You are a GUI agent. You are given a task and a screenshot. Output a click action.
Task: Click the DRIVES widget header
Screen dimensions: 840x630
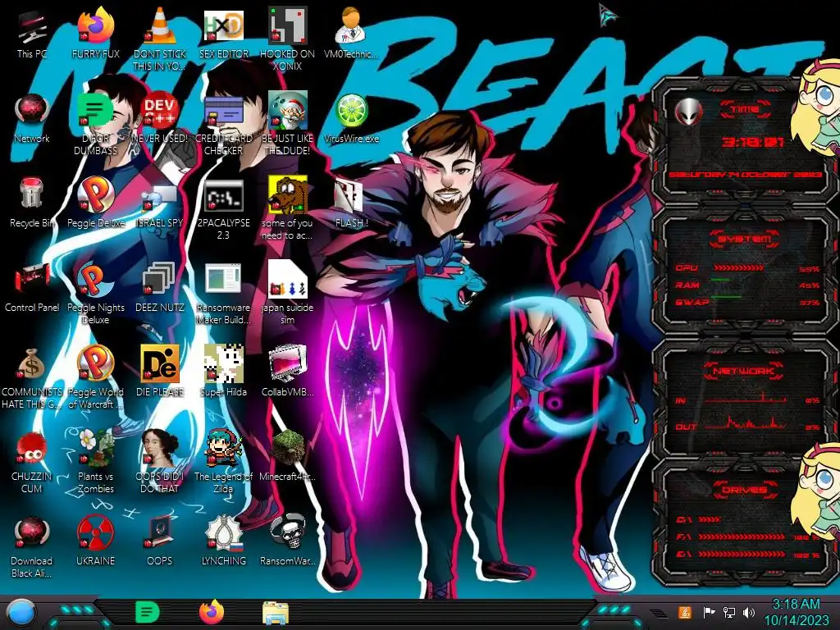point(743,490)
